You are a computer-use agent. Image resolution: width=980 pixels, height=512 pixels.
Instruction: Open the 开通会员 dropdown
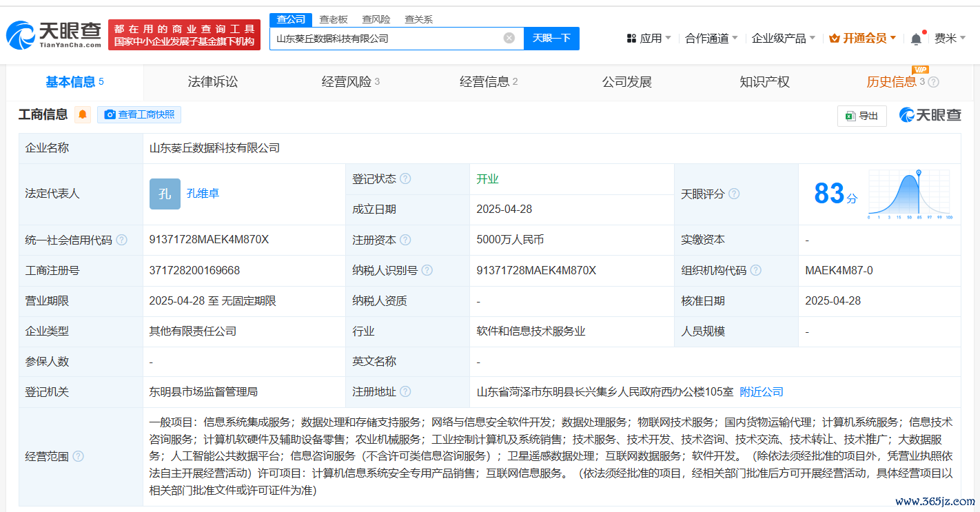(862, 39)
